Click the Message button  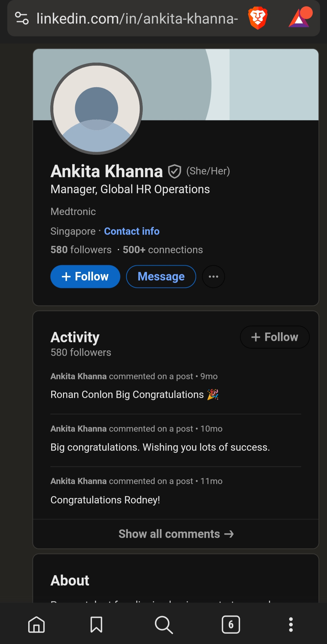click(161, 277)
